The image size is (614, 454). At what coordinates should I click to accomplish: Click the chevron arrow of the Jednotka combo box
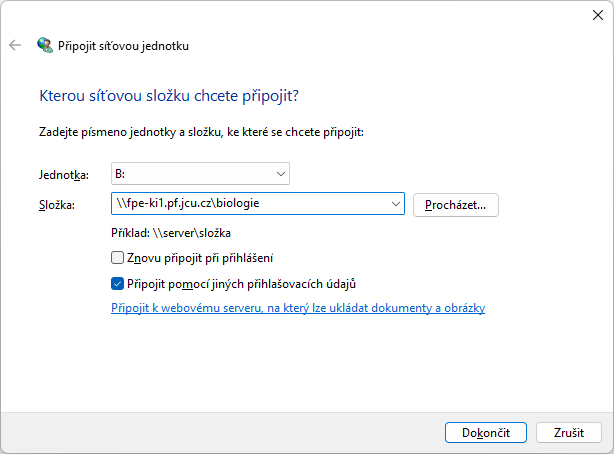coord(281,174)
